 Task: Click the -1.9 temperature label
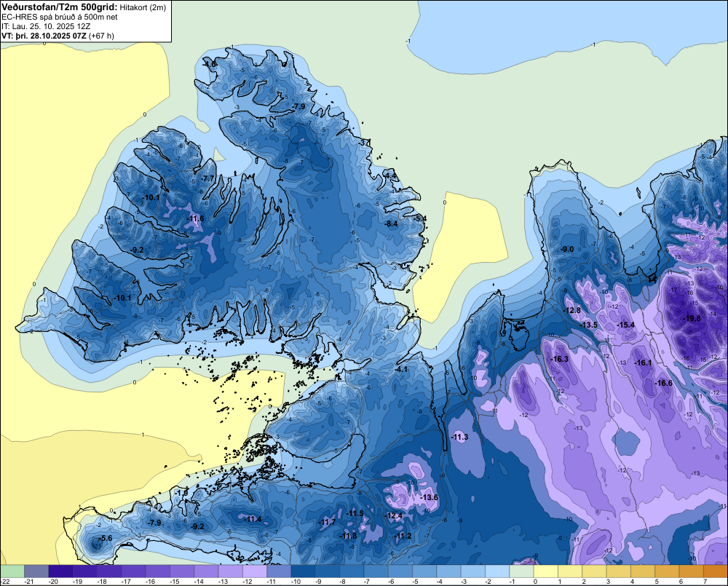click(x=181, y=493)
